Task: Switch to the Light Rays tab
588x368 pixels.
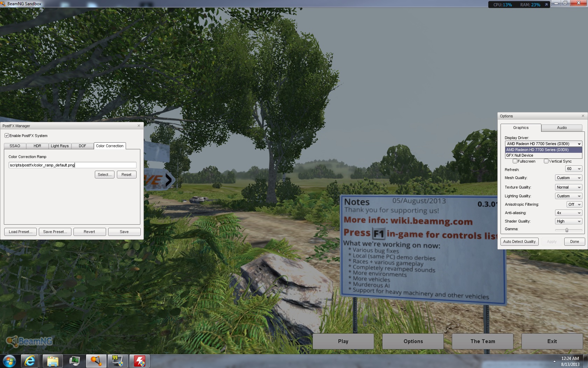Action: (x=60, y=146)
